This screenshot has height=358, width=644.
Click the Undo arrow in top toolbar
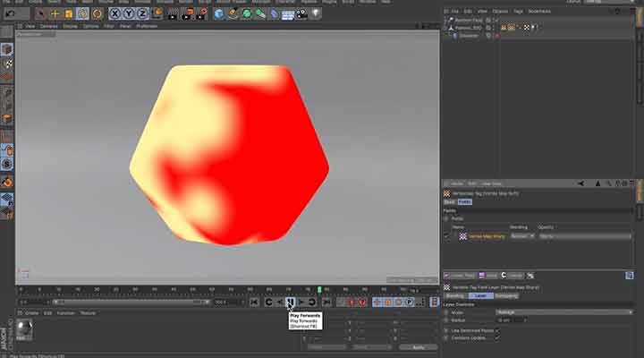11,14
